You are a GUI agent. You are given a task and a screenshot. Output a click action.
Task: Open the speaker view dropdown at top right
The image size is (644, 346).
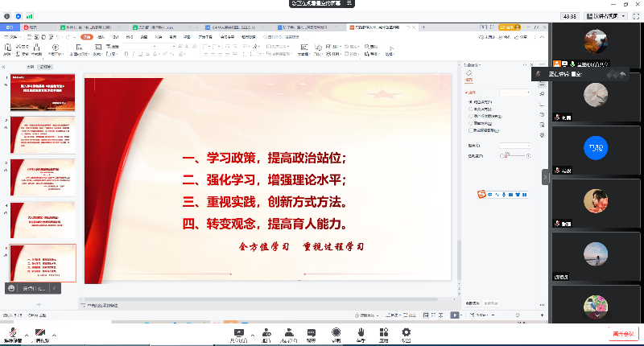click(x=609, y=15)
